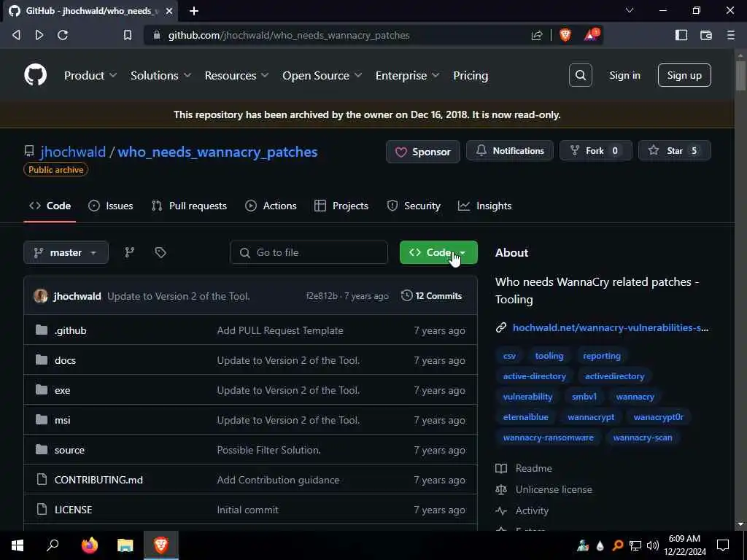Open the Activity link in About

[532, 510]
